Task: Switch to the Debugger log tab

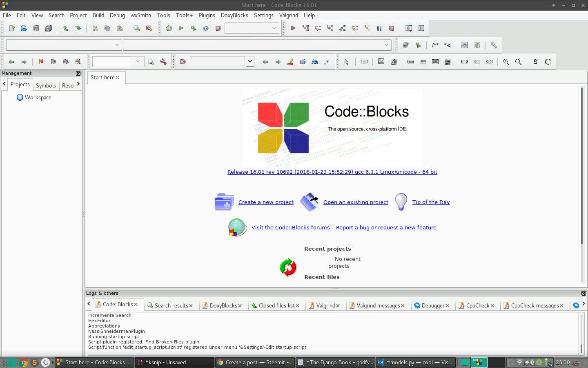Action: coord(433,305)
